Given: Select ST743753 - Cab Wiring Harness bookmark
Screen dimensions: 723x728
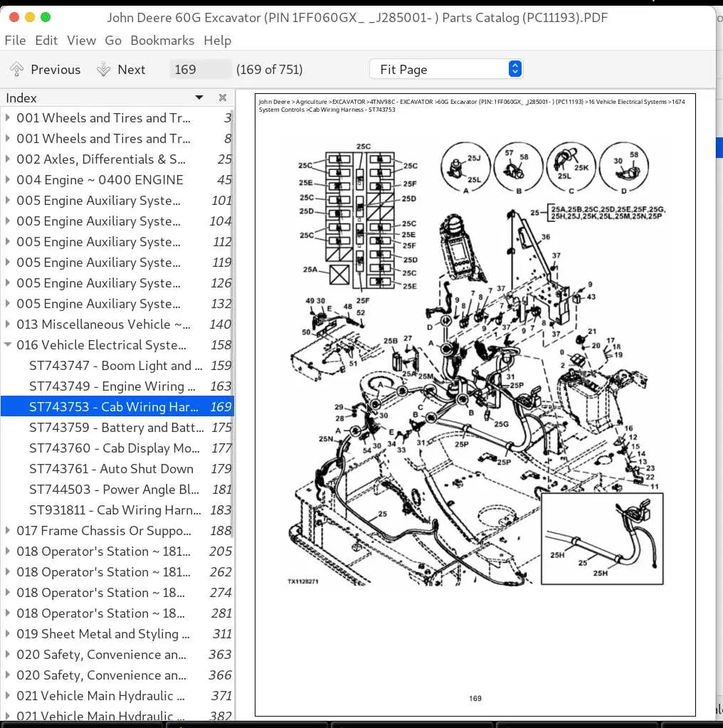Looking at the screenshot, I should pos(117,407).
